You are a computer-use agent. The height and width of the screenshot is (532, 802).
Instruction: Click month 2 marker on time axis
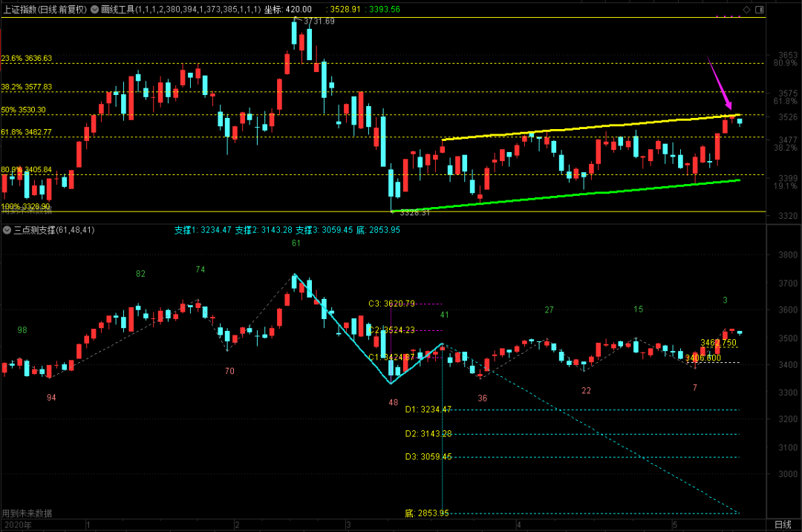pos(237,525)
